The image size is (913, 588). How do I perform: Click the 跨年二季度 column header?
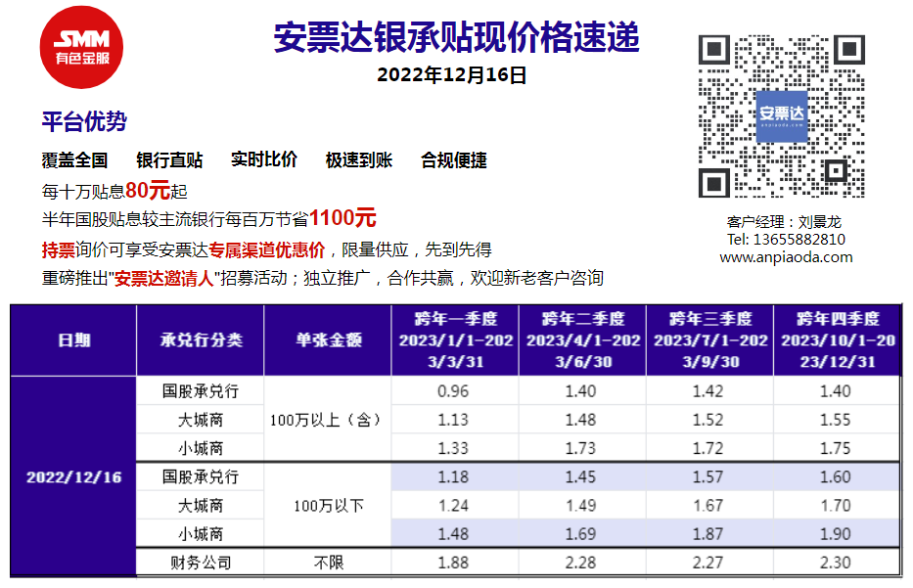point(583,340)
